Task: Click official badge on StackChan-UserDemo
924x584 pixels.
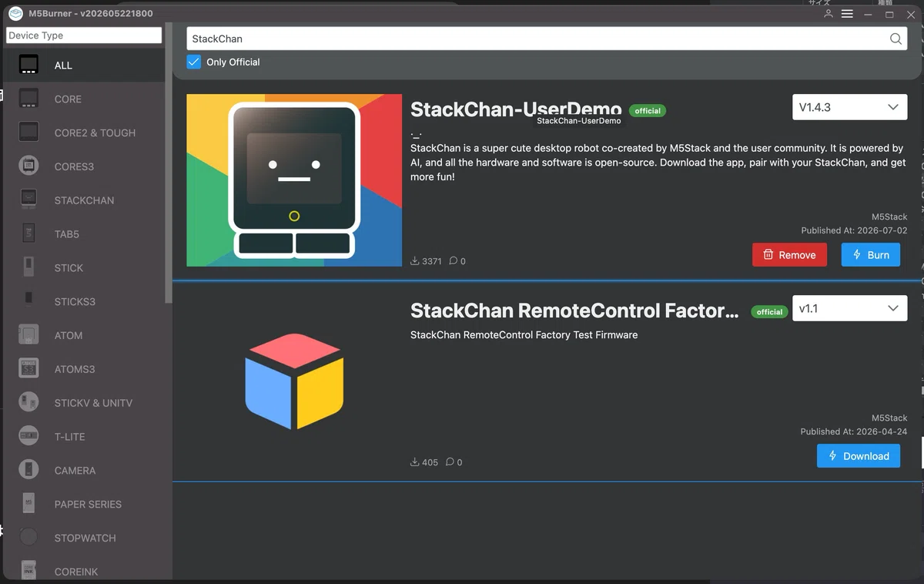Action: pyautogui.click(x=648, y=111)
